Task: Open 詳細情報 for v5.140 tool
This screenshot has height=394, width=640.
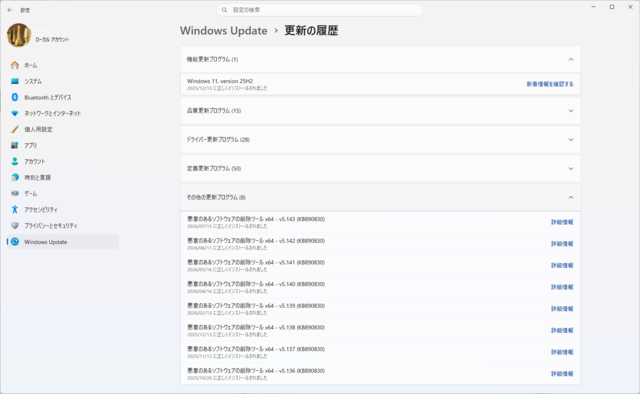Action: coord(562,287)
